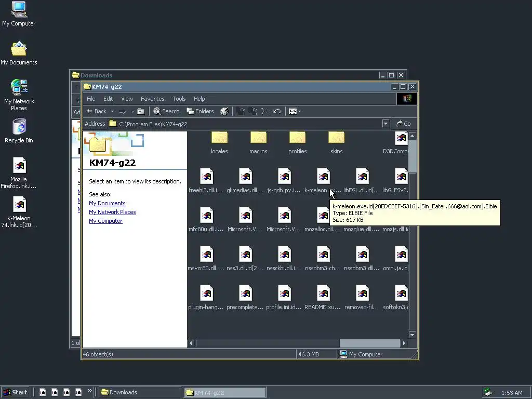The height and width of the screenshot is (399, 532).
Task: Select the js-gdb.py encrypted file
Action: [284, 180]
